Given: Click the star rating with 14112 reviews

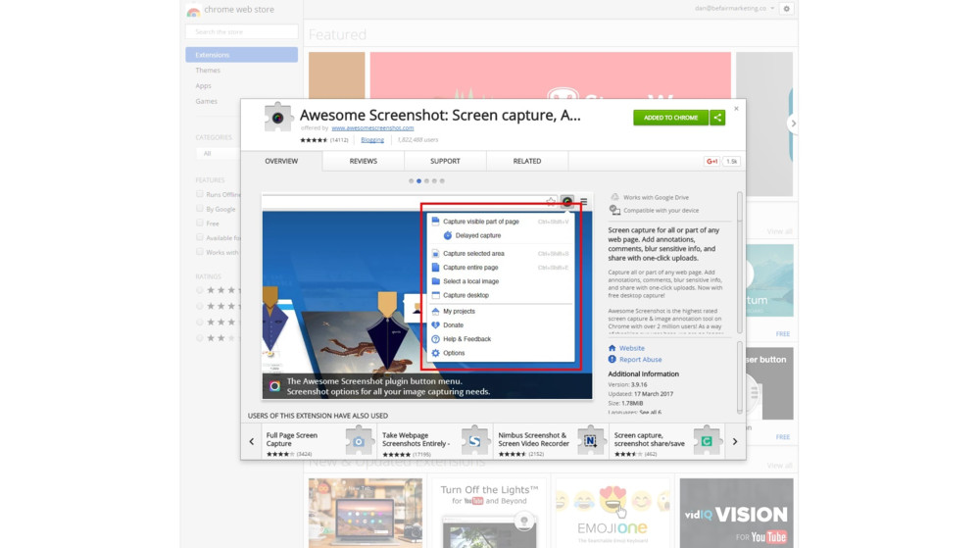Looking at the screenshot, I should [323, 140].
